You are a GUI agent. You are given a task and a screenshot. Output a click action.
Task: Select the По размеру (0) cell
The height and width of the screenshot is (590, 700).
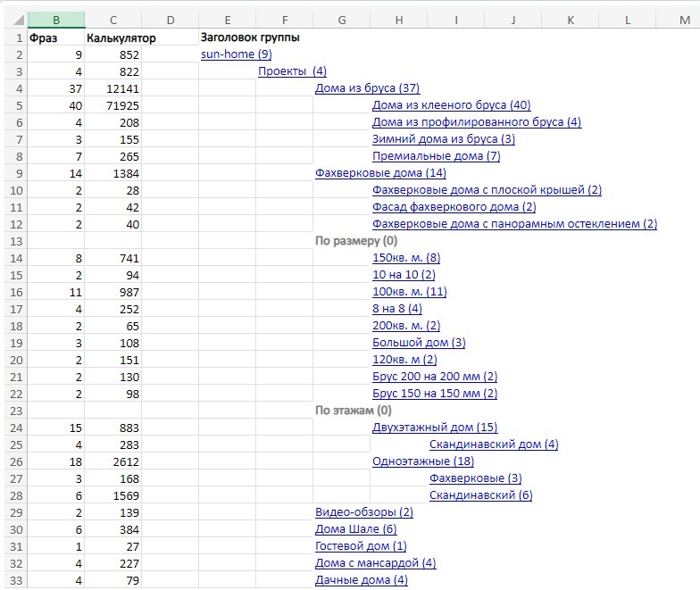tap(356, 241)
